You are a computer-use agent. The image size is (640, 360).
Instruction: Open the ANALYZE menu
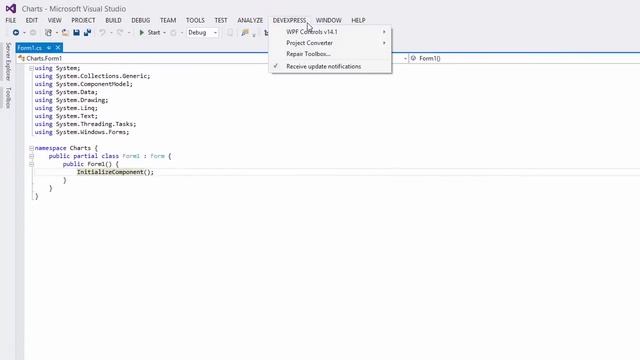pos(250,20)
